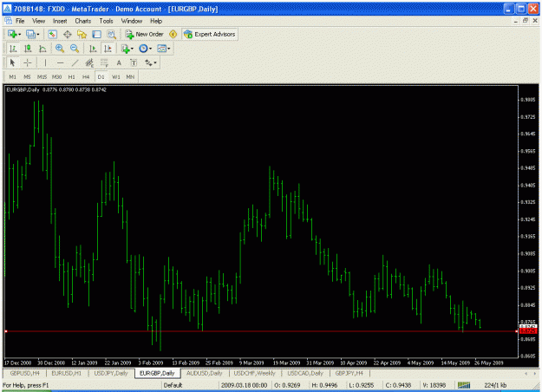Image resolution: width=542 pixels, height=392 pixels.
Task: Switch the chart to candlesticks style
Action: (x=28, y=49)
